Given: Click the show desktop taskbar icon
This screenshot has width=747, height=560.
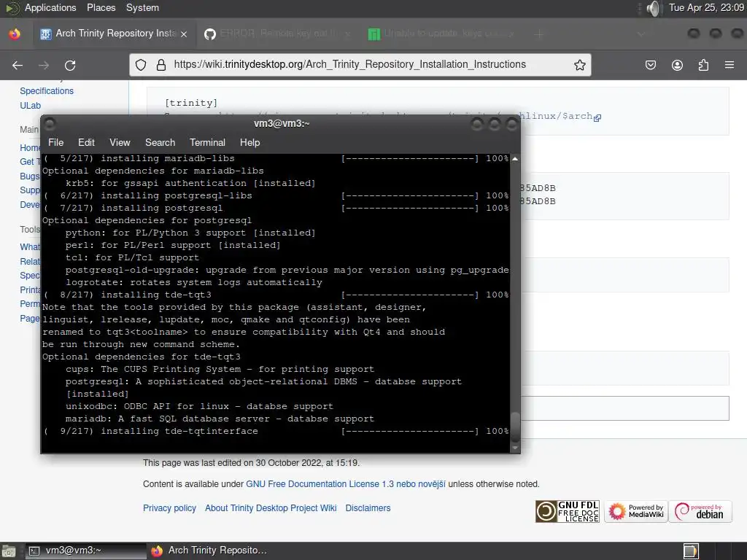Looking at the screenshot, I should click(x=9, y=551).
